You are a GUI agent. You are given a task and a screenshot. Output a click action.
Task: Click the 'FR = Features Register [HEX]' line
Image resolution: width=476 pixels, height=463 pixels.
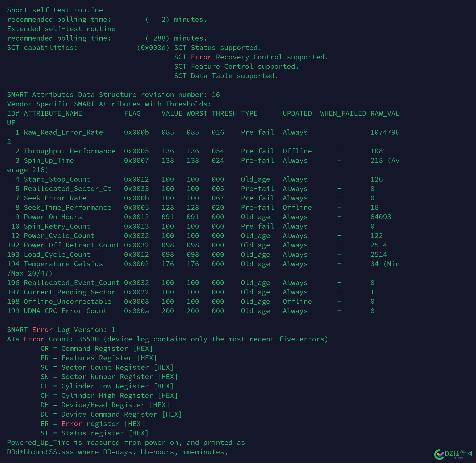point(98,358)
